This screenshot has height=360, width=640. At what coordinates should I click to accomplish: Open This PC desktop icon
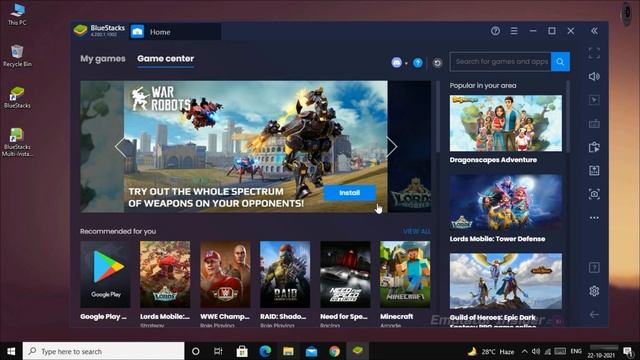(x=17, y=15)
